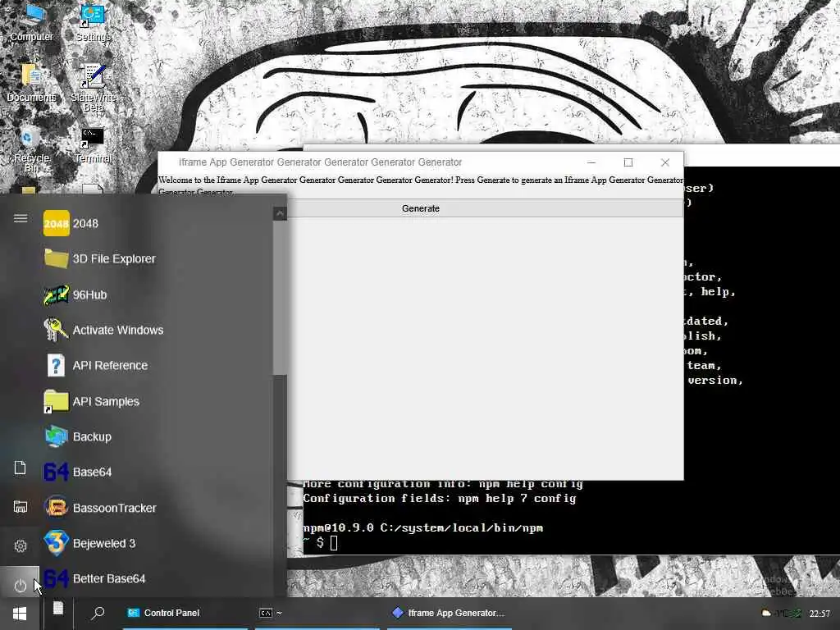Launch SlateWrite Beta desktop shortcut

point(94,87)
